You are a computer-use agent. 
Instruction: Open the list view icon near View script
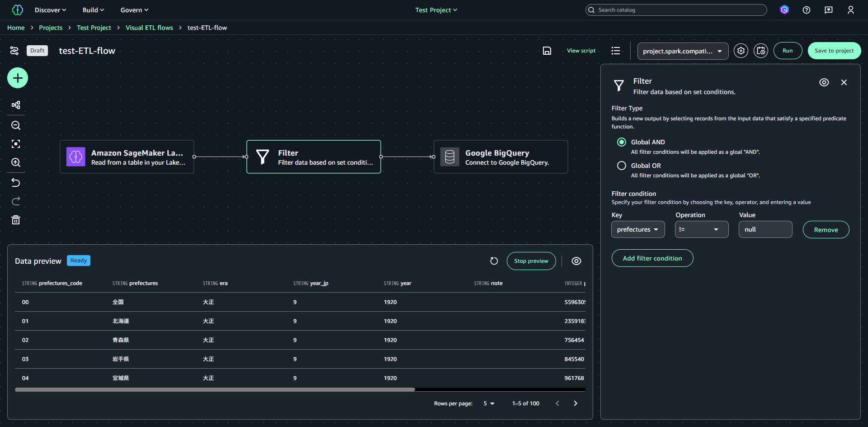[616, 51]
